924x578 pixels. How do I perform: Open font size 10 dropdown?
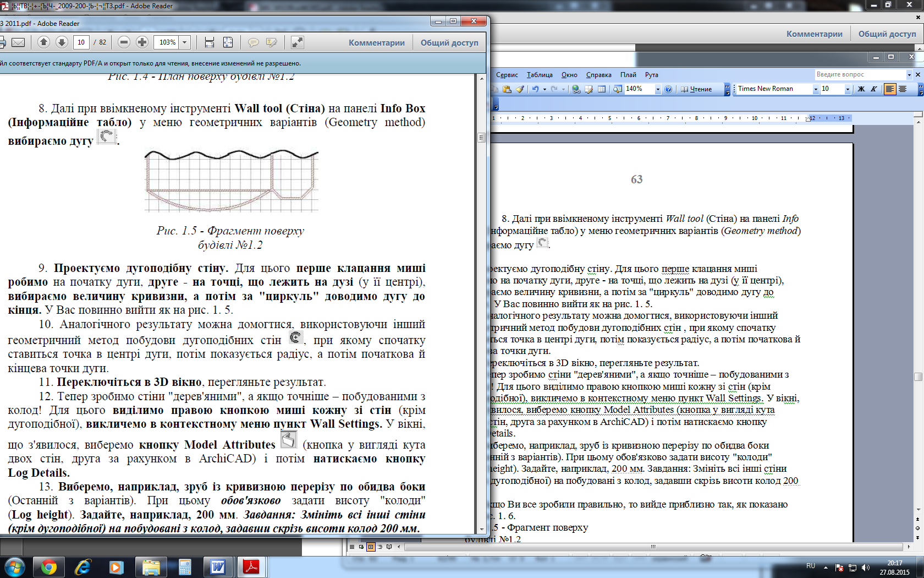[x=848, y=89]
